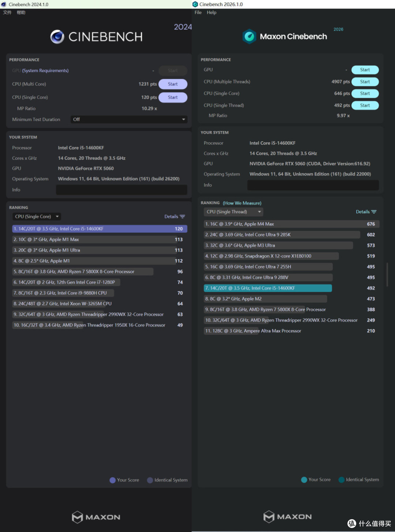Click 646 pts single core score in 2026

click(x=342, y=94)
